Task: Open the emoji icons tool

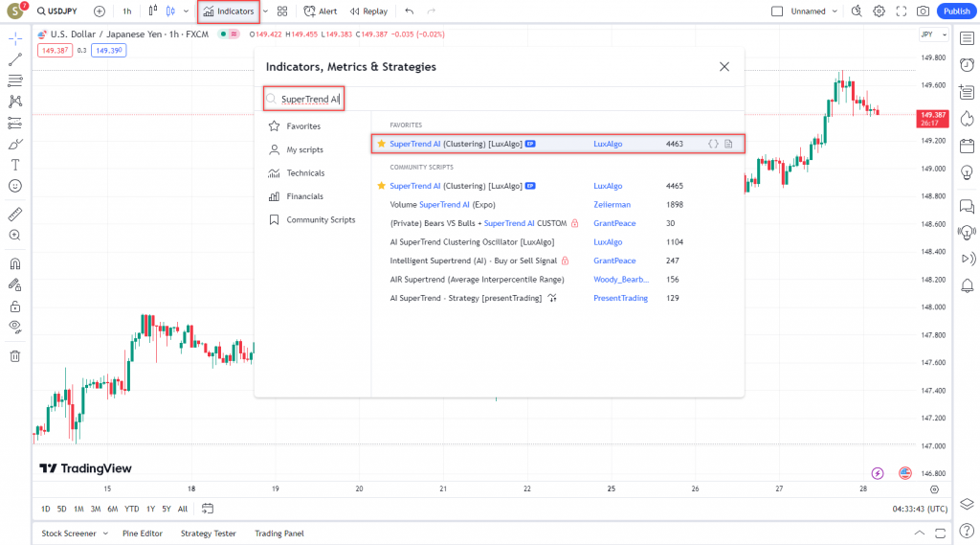Action: click(15, 186)
